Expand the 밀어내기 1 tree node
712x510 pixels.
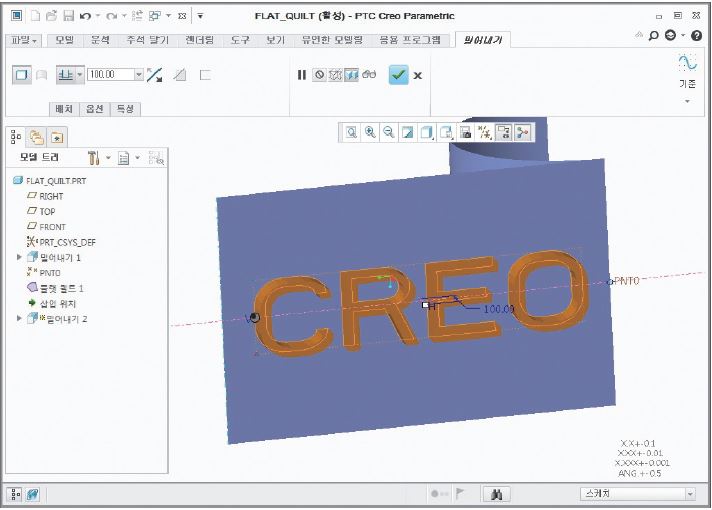coord(19,257)
